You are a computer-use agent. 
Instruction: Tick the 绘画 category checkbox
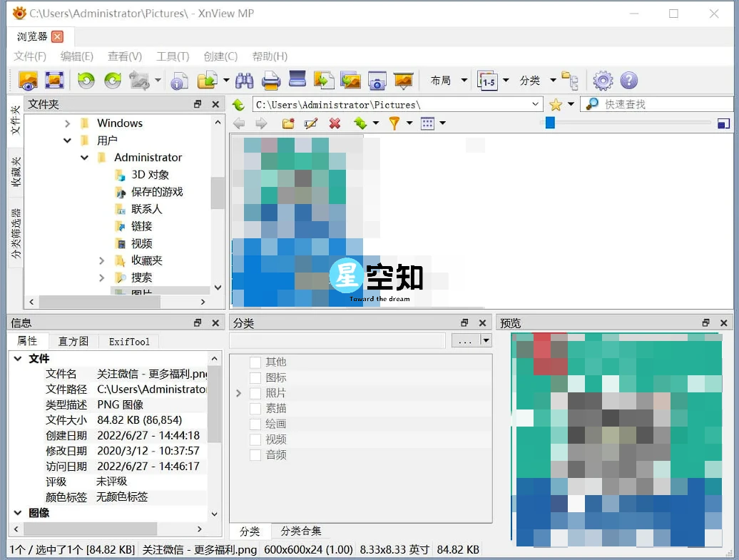pos(255,424)
